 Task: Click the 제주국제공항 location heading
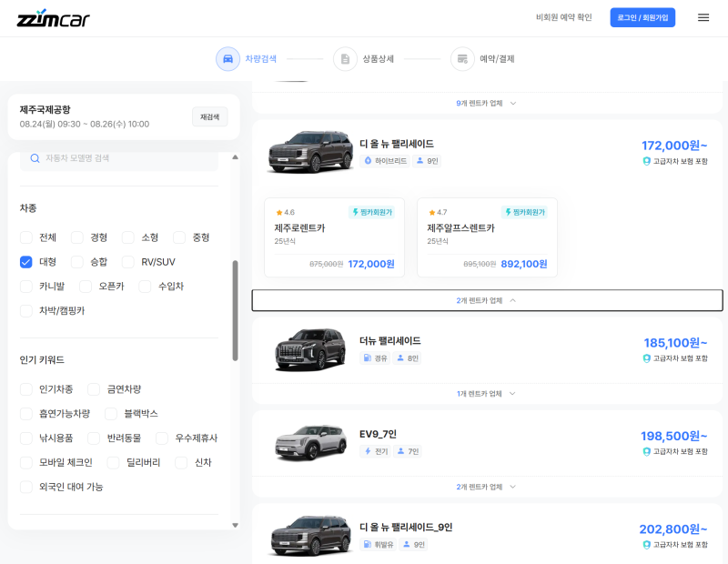tap(45, 109)
